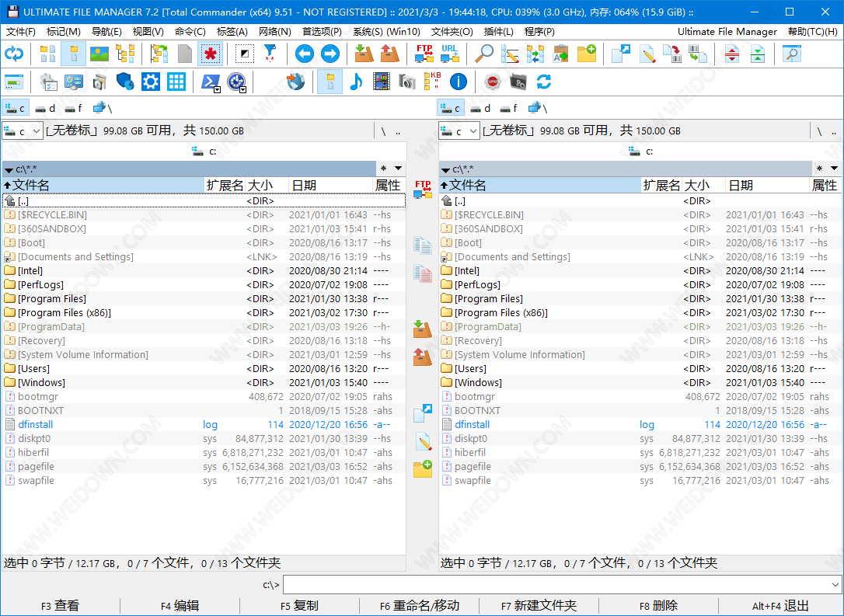This screenshot has height=616, width=844.
Task: Open the 插件(L) menu
Action: tap(498, 32)
